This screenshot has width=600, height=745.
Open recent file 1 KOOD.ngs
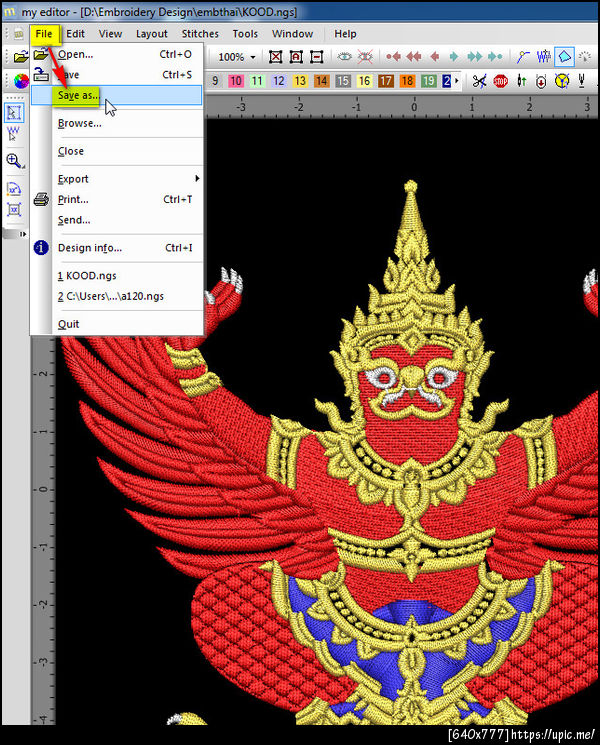click(117, 276)
